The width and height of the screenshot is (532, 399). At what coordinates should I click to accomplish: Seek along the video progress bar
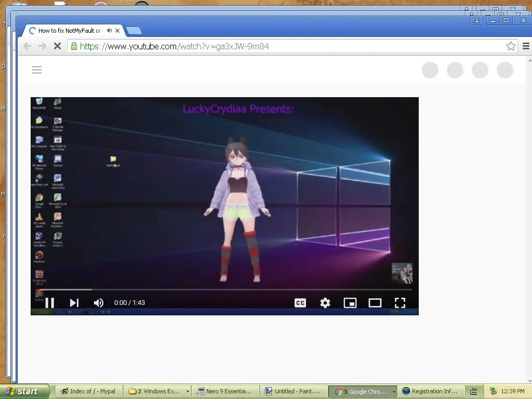tap(224, 290)
